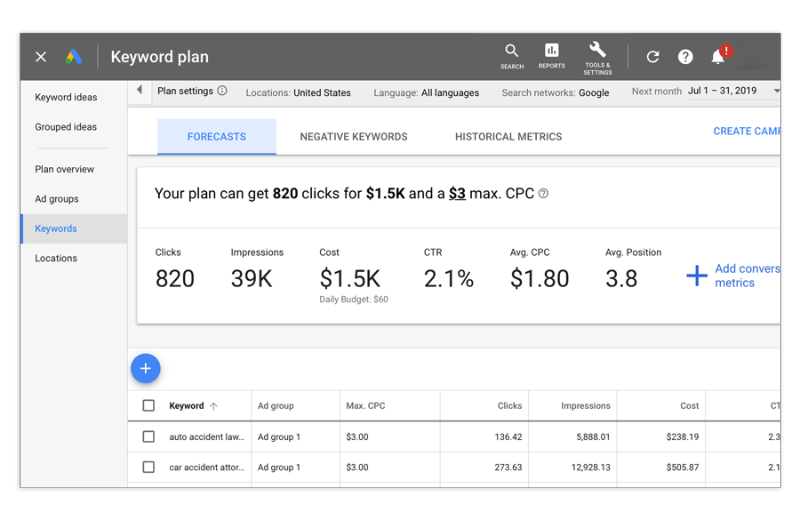
Task: Click the Impressions 39K metric
Action: click(257, 269)
